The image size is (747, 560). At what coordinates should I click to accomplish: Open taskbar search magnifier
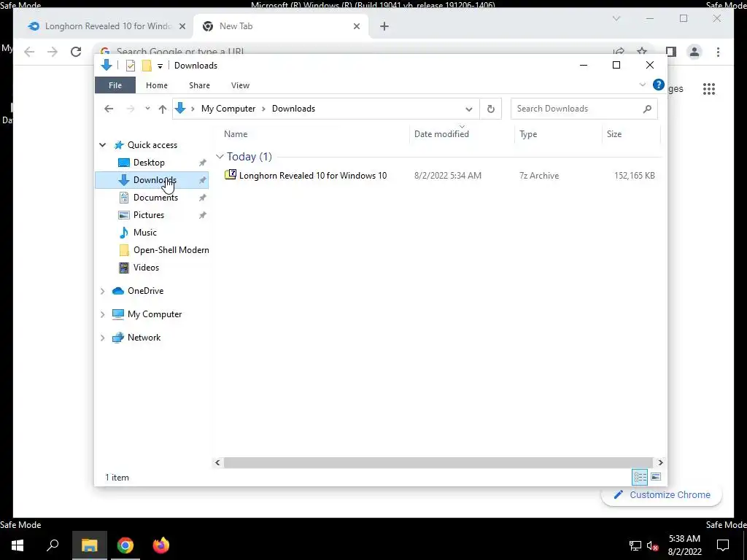(x=53, y=545)
